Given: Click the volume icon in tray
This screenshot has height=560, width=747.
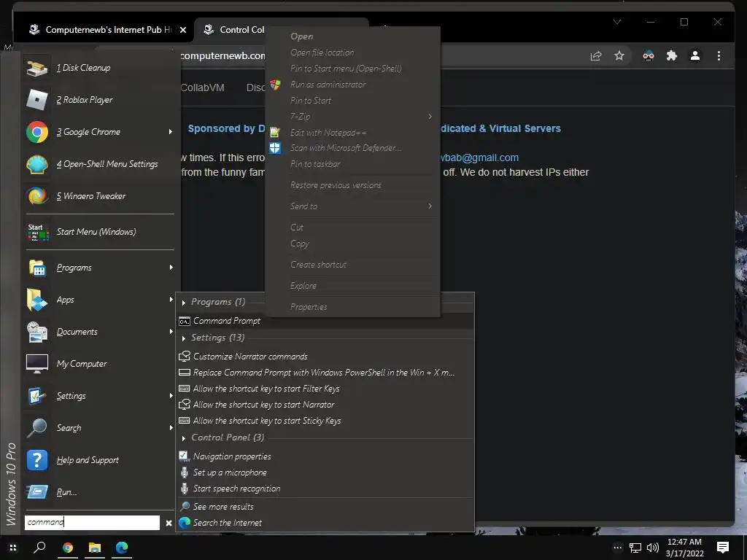Looking at the screenshot, I should click(653, 548).
